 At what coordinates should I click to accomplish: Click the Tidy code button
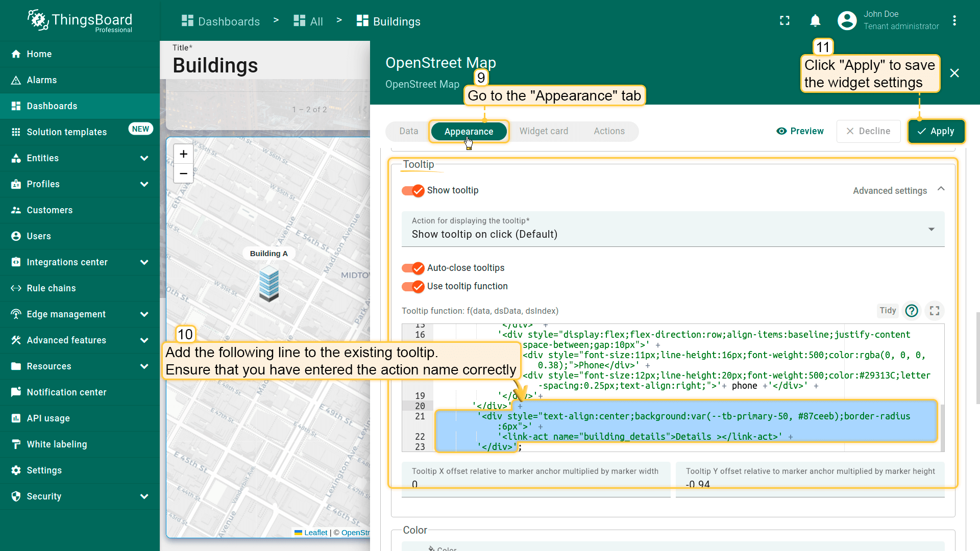(x=887, y=311)
